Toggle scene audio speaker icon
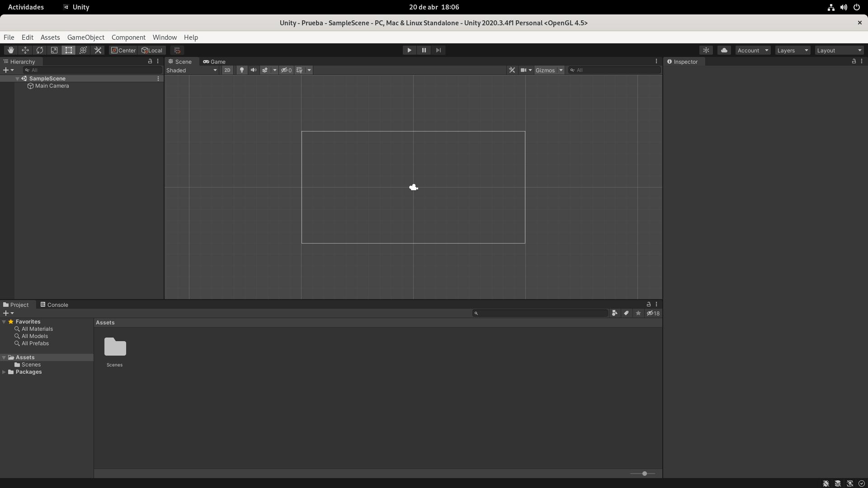This screenshot has width=868, height=488. coord(253,70)
